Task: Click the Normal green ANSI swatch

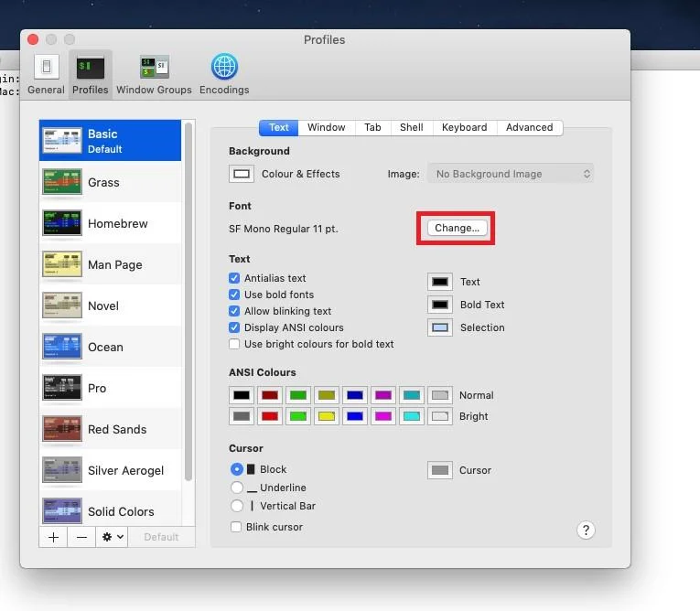Action: tap(298, 395)
